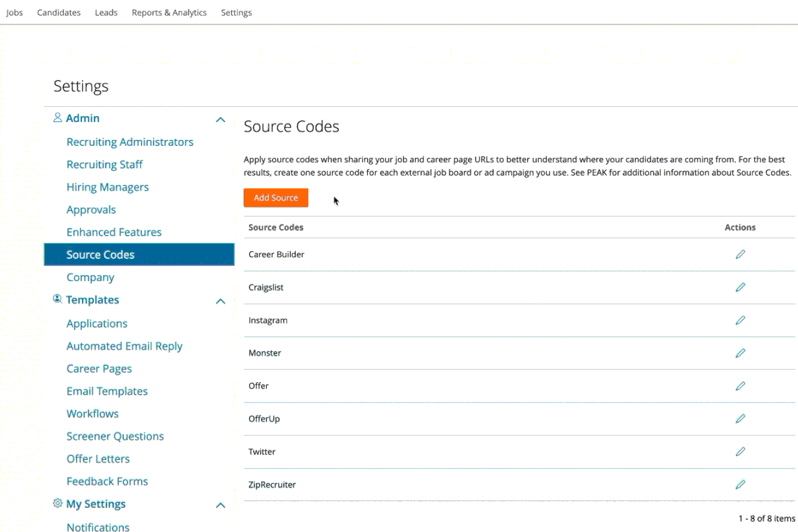Click the Templates section icon

pyautogui.click(x=57, y=300)
